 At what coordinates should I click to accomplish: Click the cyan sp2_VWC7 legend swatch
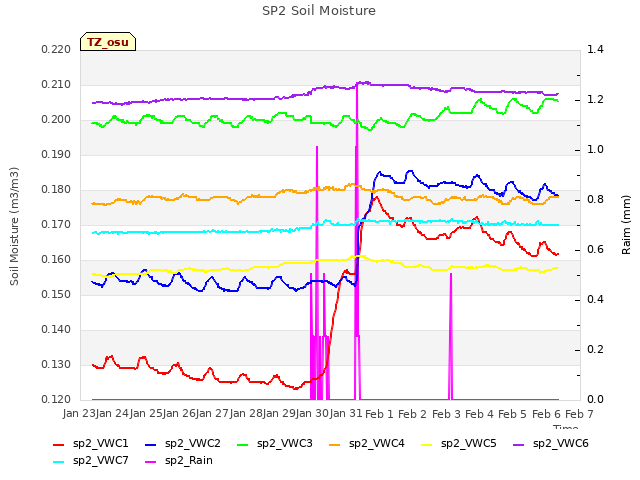[59, 462]
